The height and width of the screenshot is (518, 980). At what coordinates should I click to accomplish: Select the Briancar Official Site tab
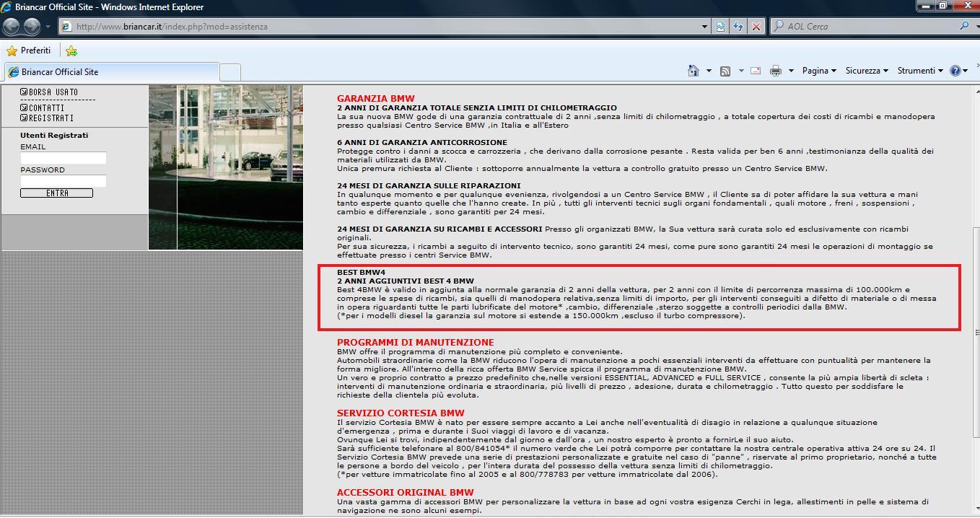(x=110, y=72)
